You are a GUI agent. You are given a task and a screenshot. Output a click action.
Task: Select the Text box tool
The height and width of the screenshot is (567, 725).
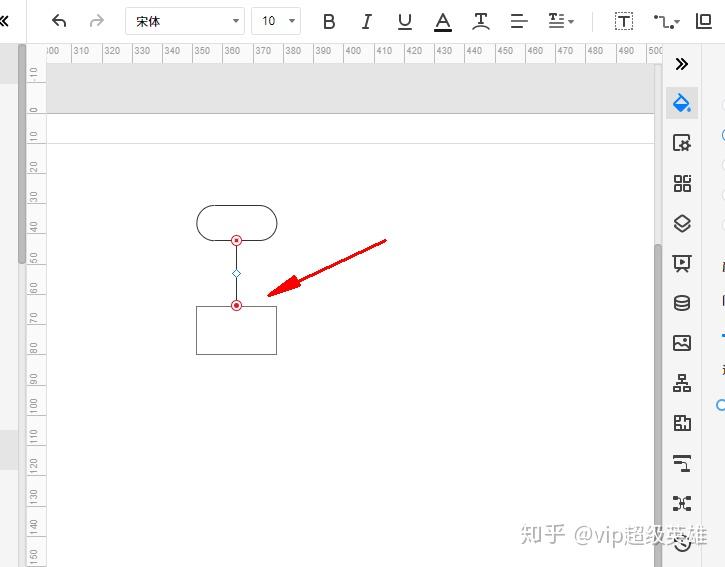point(623,21)
